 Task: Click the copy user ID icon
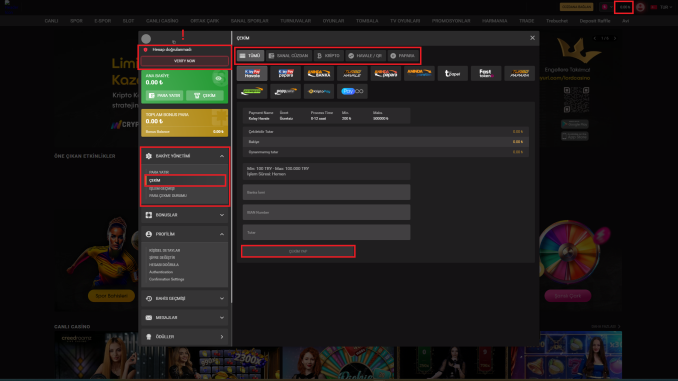[x=174, y=42]
